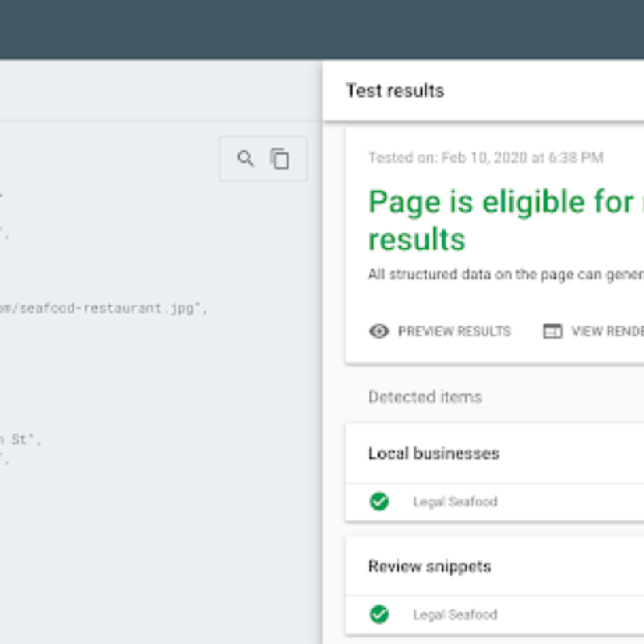The image size is (644, 644).
Task: Expand the Review snippets card
Action: tap(429, 567)
